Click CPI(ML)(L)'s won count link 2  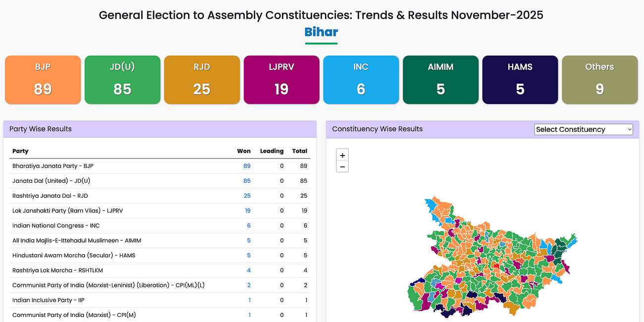point(249,285)
